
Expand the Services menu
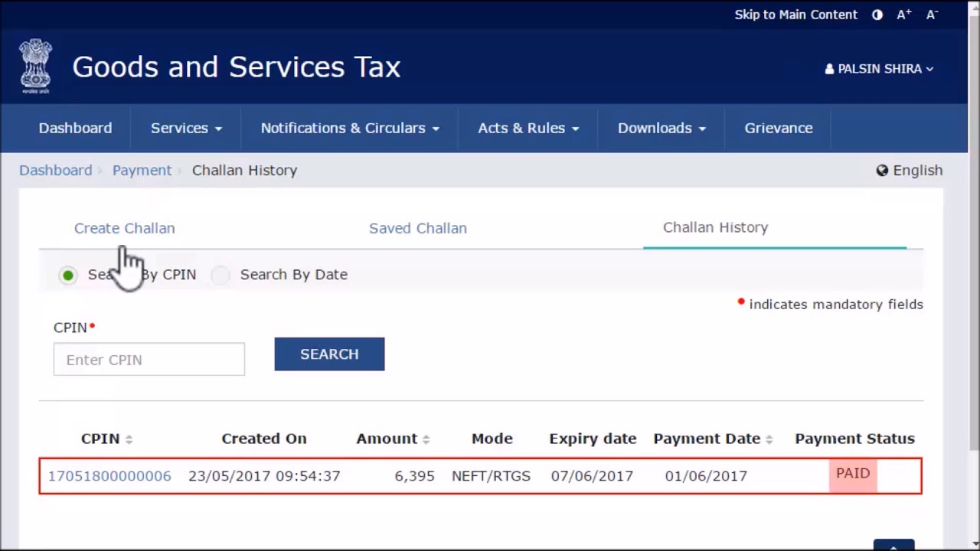186,128
